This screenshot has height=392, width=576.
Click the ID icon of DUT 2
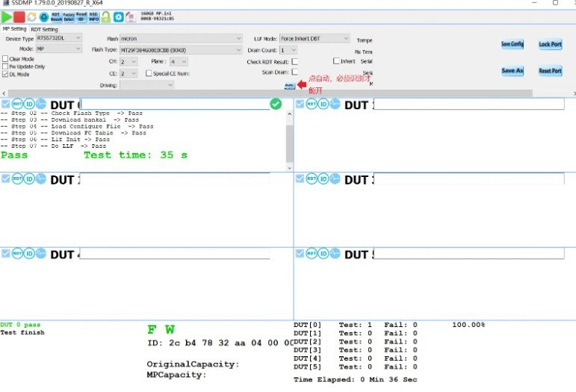click(29, 178)
